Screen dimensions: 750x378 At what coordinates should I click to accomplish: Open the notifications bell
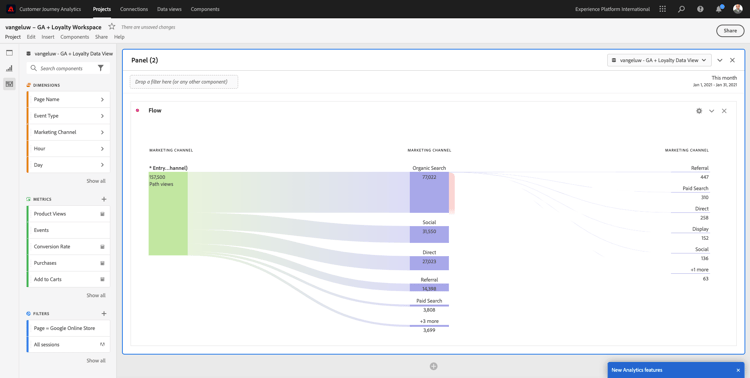[x=719, y=9]
